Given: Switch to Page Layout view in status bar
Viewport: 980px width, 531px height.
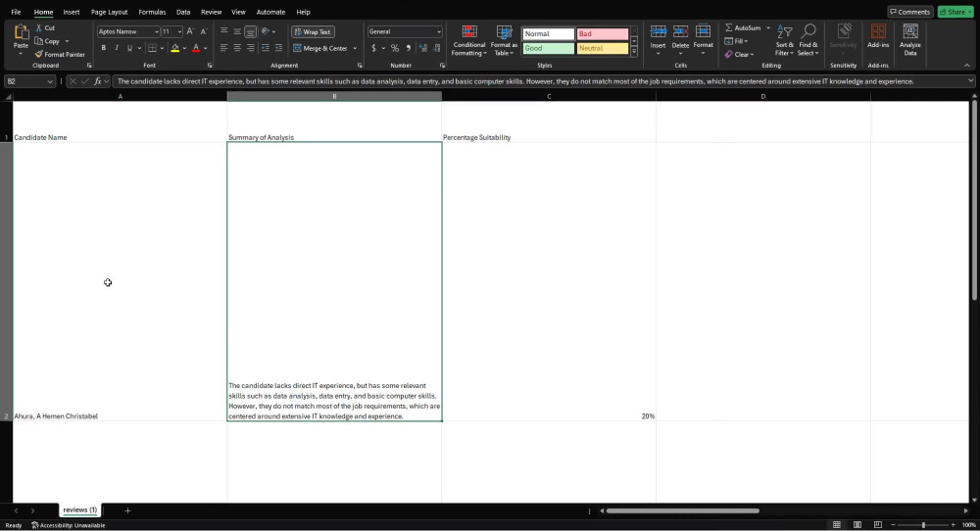Looking at the screenshot, I should [x=857, y=525].
